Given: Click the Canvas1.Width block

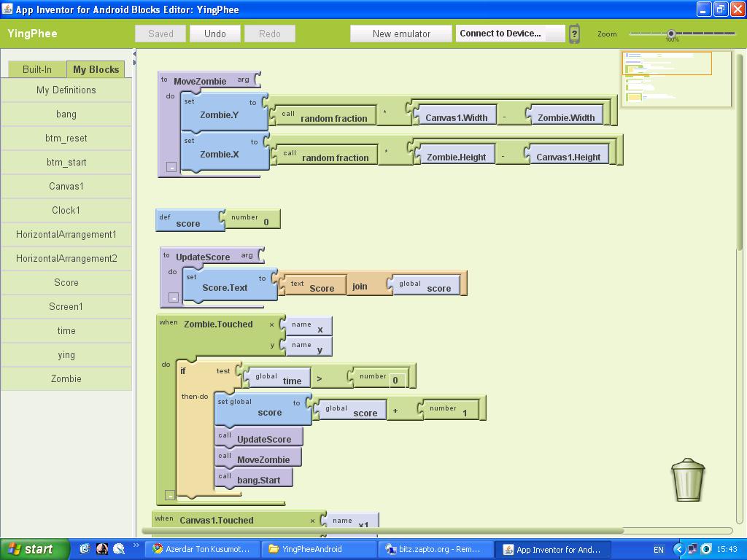Looking at the screenshot, I should [455, 115].
